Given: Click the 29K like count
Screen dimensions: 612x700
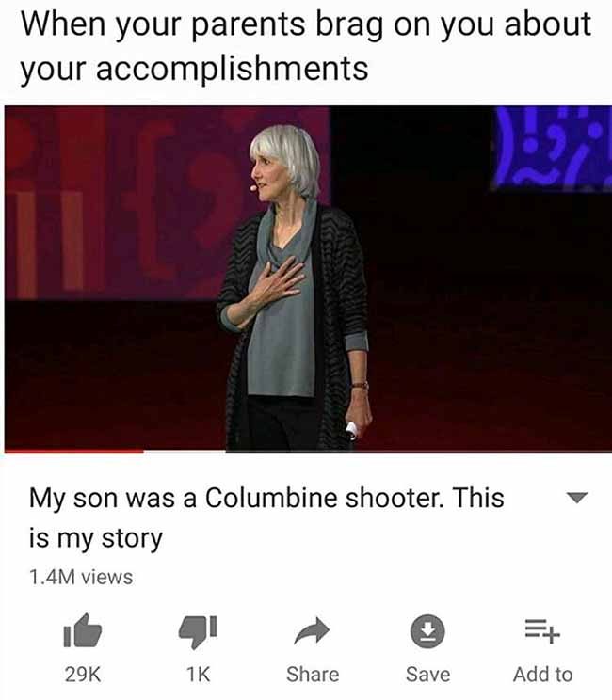Looking at the screenshot, I should pos(83,674).
